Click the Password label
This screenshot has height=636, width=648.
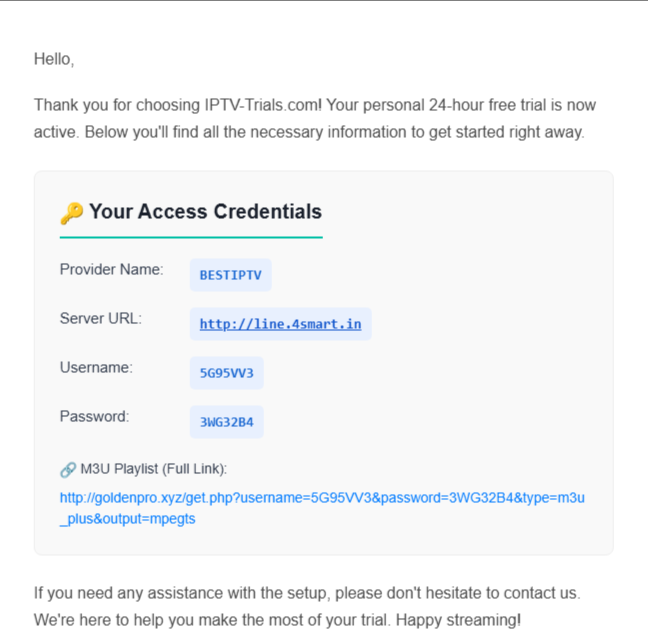pos(95,417)
